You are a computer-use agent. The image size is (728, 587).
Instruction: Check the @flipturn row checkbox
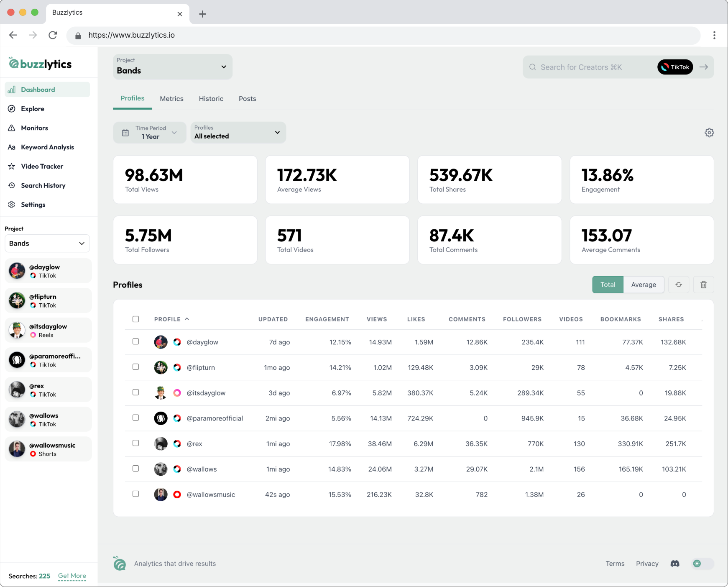click(x=136, y=367)
